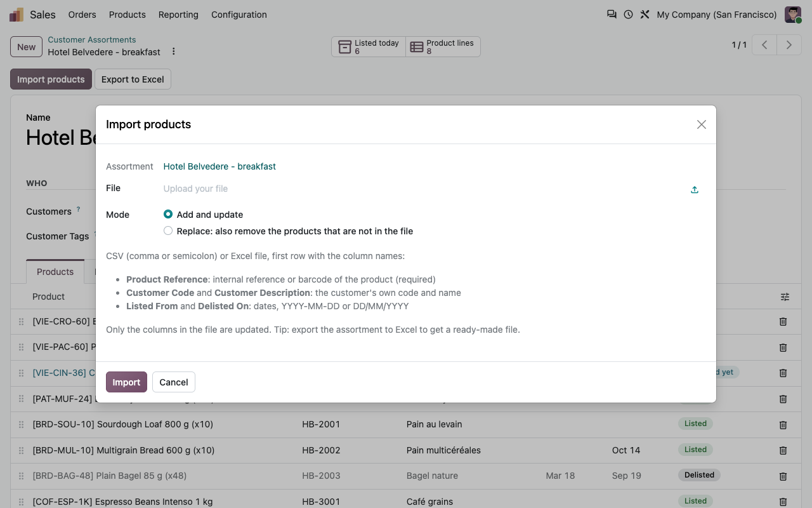Go to the previous record arrow
Image resolution: width=812 pixels, height=508 pixels.
765,45
